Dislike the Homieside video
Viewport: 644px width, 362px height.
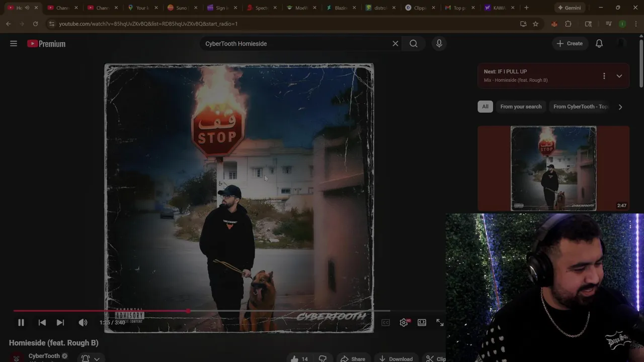pyautogui.click(x=323, y=358)
